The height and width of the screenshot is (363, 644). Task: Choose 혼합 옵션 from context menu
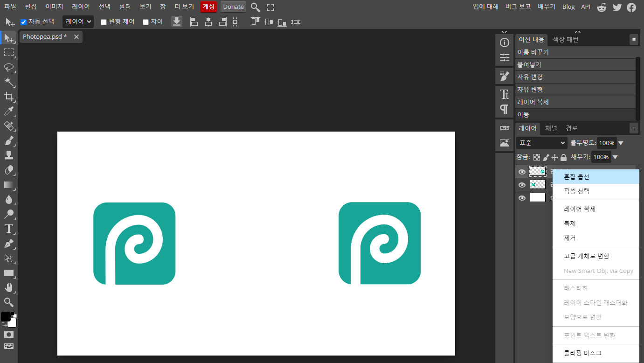596,177
